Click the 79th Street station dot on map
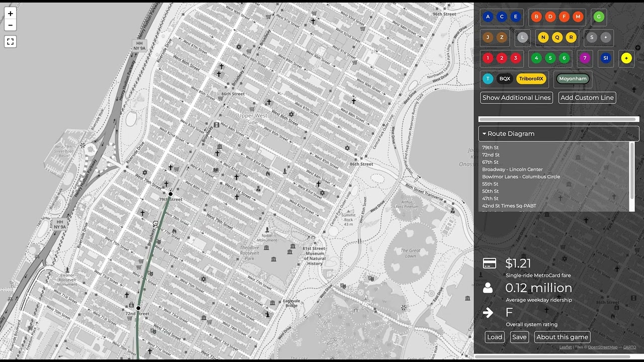 tap(171, 194)
